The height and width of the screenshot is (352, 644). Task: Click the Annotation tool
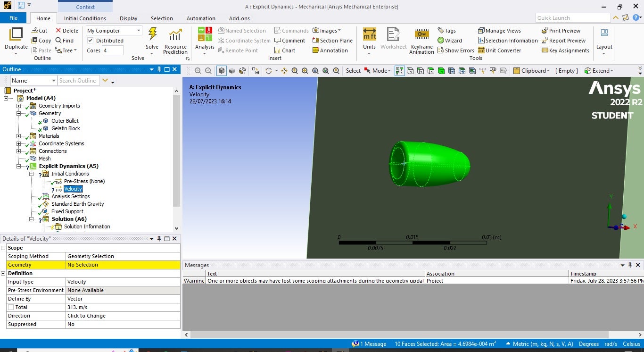click(x=330, y=50)
